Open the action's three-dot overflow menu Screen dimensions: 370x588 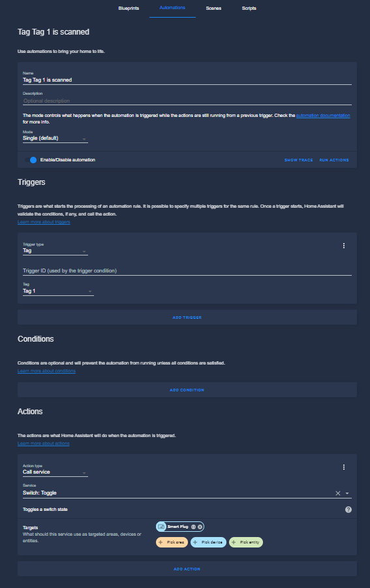(344, 467)
